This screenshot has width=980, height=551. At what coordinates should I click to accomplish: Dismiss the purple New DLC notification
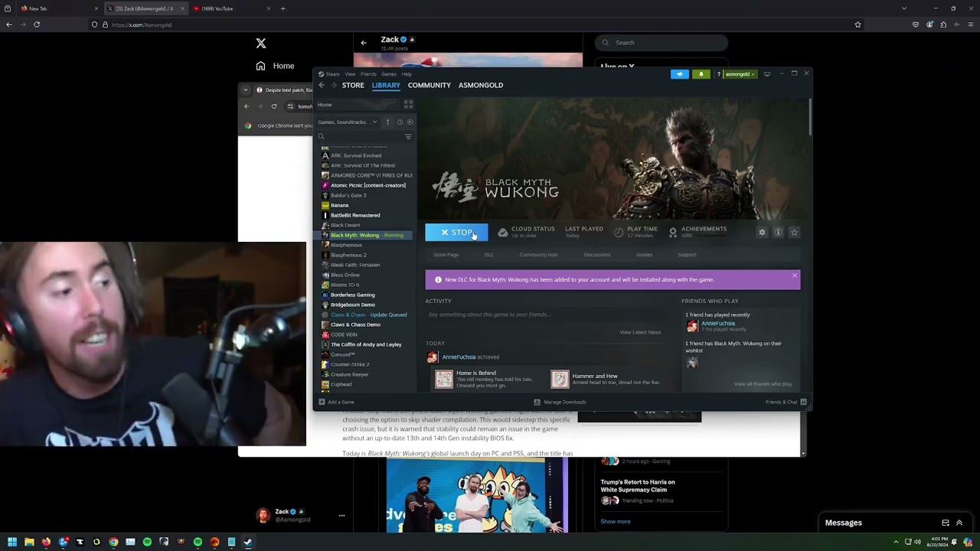click(795, 275)
